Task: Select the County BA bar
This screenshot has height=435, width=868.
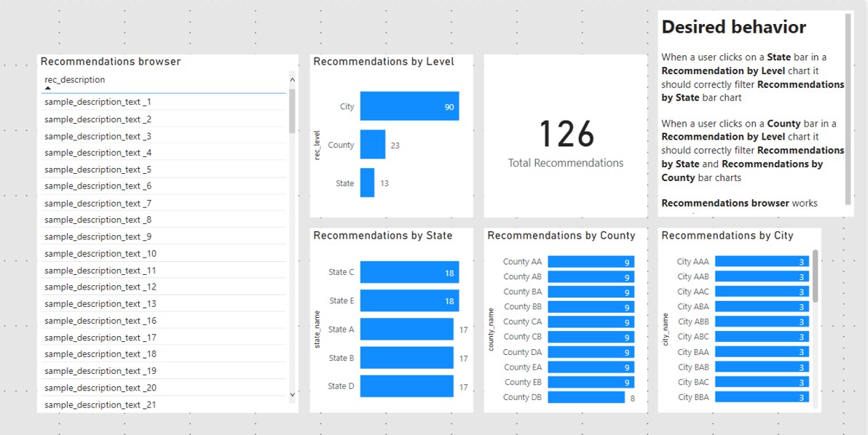Action: 591,291
